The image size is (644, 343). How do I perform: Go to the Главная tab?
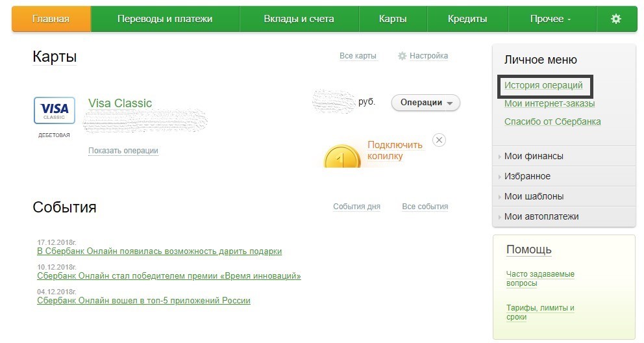pyautogui.click(x=51, y=19)
